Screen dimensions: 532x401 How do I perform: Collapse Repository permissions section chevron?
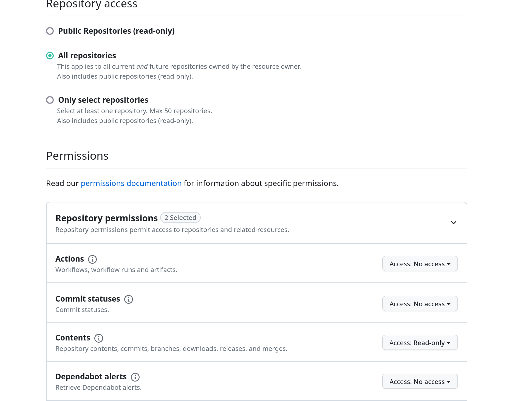click(454, 222)
